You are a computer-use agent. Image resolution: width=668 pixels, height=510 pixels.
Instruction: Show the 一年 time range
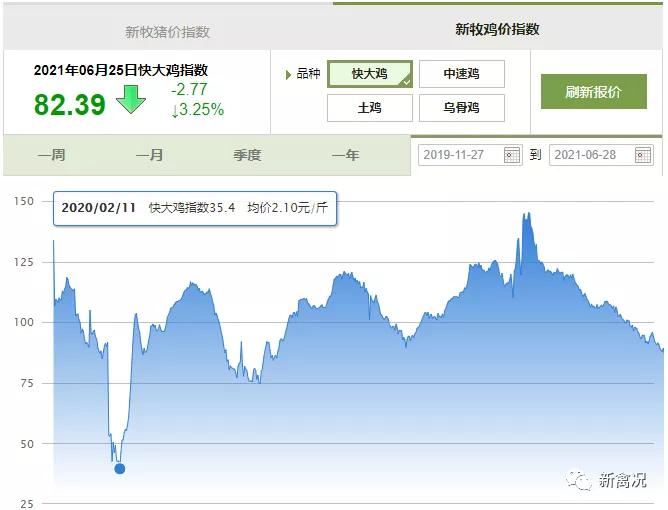346,155
